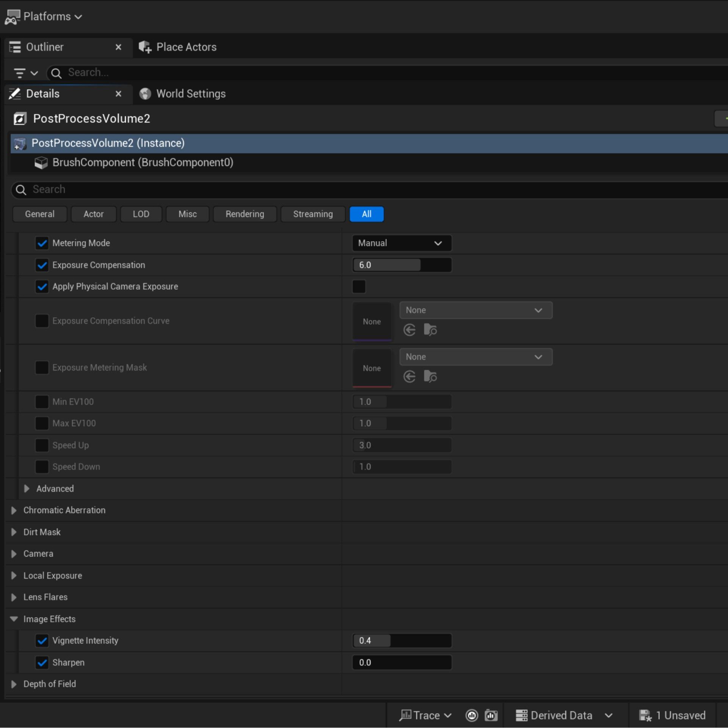Click the trace snapshot icon in status bar

[491, 715]
